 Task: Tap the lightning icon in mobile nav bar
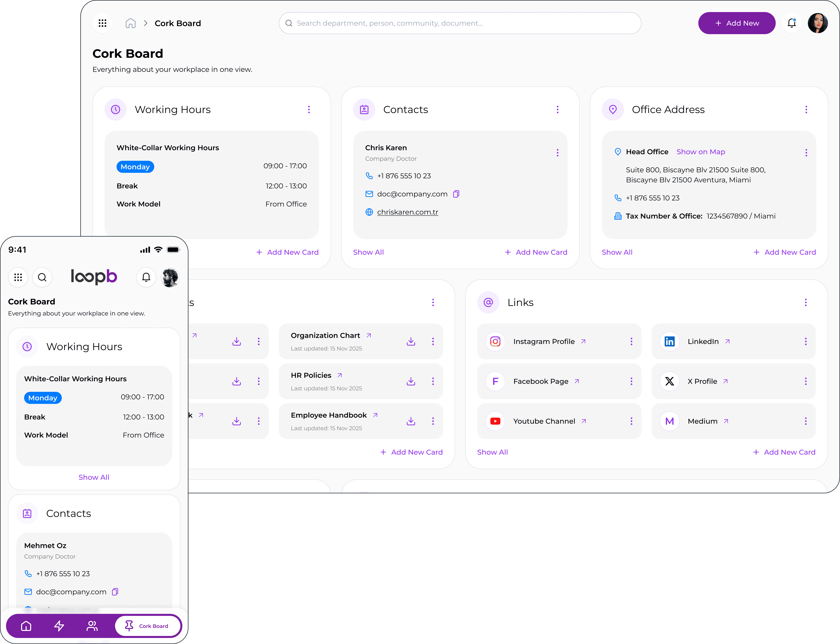(59, 626)
